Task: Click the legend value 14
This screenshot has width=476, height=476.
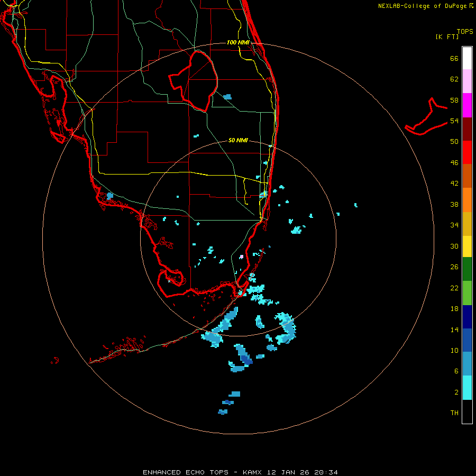Action: coord(454,329)
